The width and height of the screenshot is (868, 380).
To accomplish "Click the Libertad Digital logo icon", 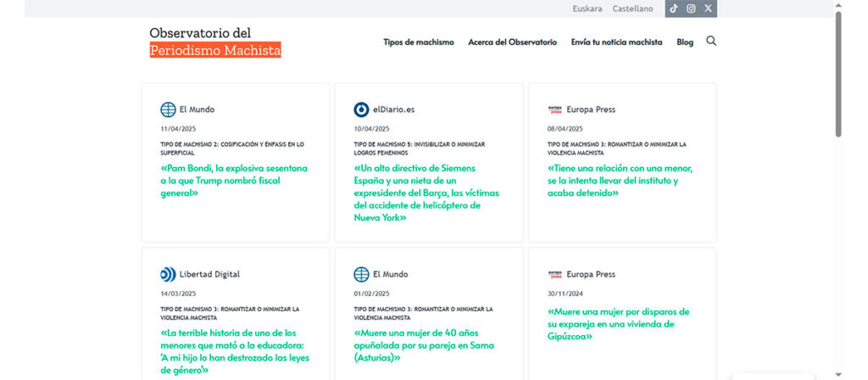I will coord(168,274).
